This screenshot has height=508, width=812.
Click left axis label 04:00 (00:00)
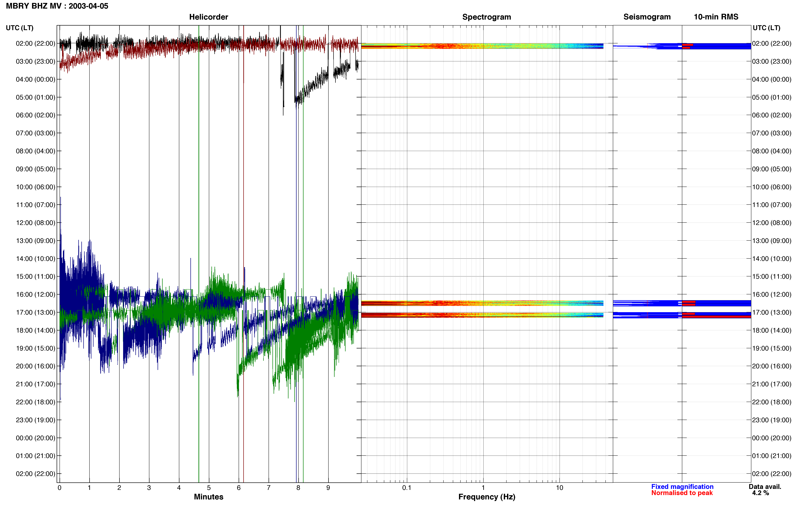click(x=36, y=79)
